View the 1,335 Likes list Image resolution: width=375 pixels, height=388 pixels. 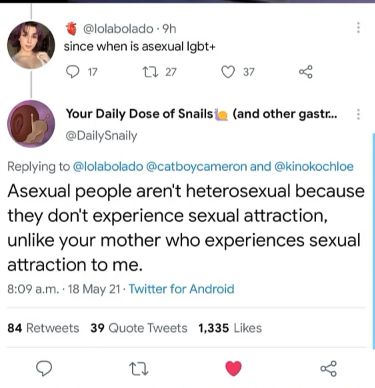click(230, 328)
